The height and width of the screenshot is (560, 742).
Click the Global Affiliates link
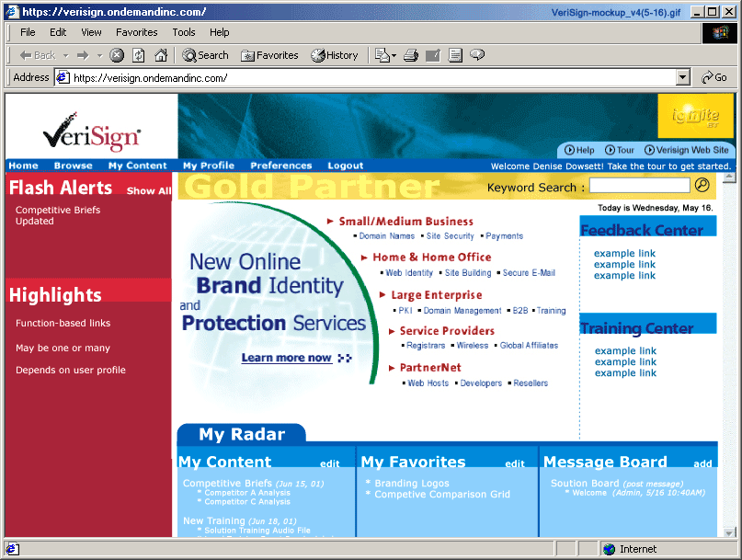(529, 345)
